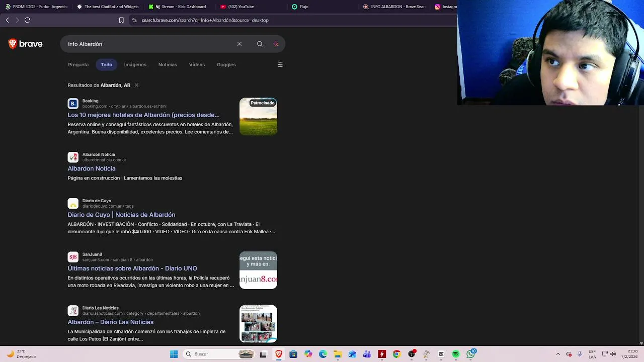The width and height of the screenshot is (644, 362).
Task: Expand the system tray hidden icons chevron
Action: click(x=558, y=354)
